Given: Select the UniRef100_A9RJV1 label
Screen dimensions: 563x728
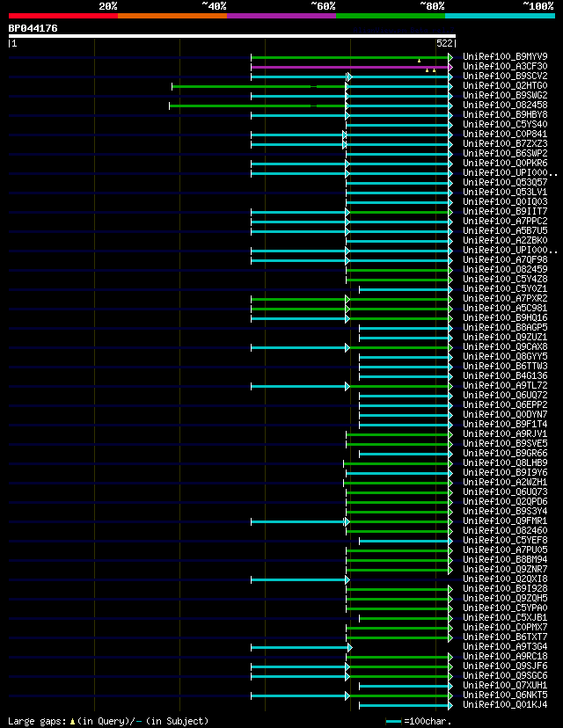Looking at the screenshot, I should tap(505, 434).
